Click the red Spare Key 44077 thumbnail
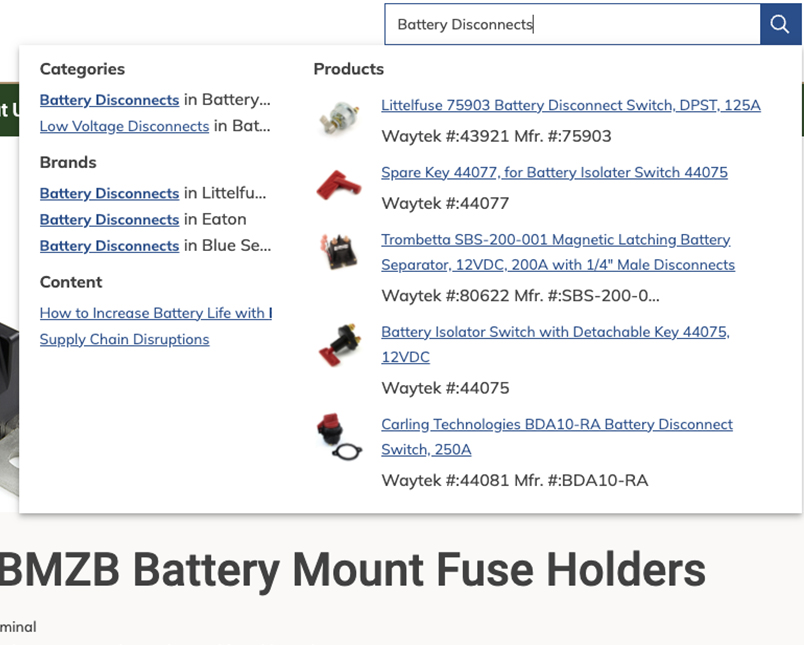 339,185
